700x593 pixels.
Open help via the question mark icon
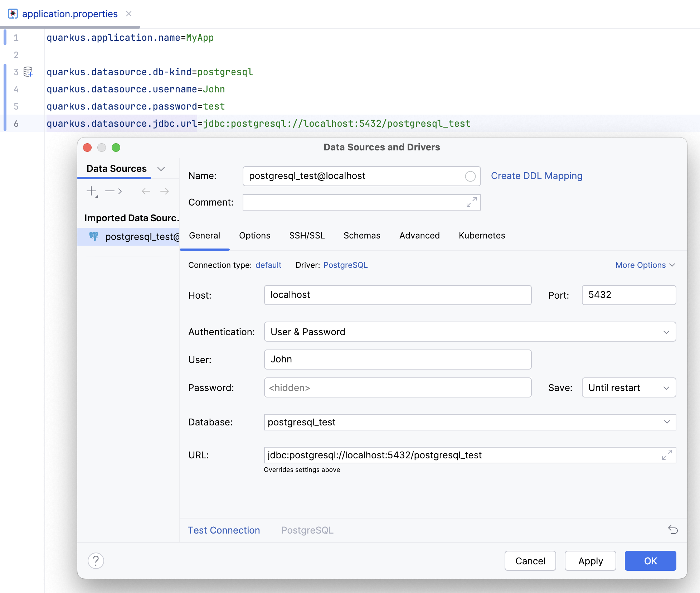tap(96, 561)
